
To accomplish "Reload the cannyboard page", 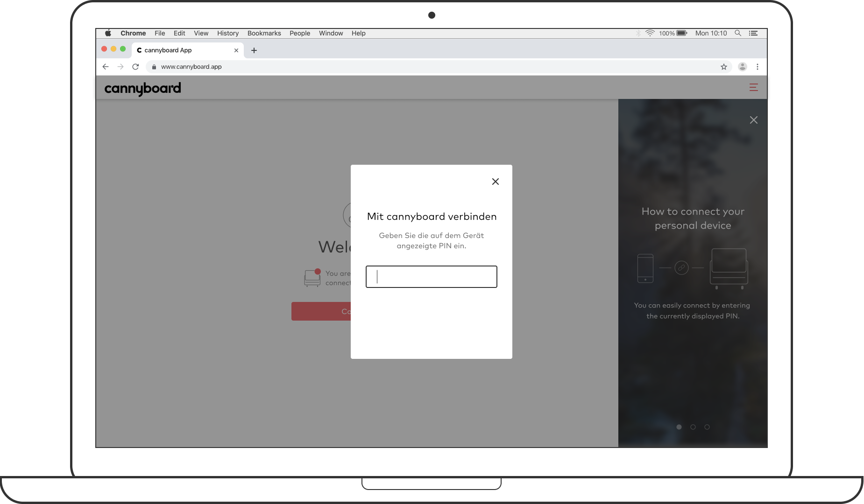I will point(135,67).
